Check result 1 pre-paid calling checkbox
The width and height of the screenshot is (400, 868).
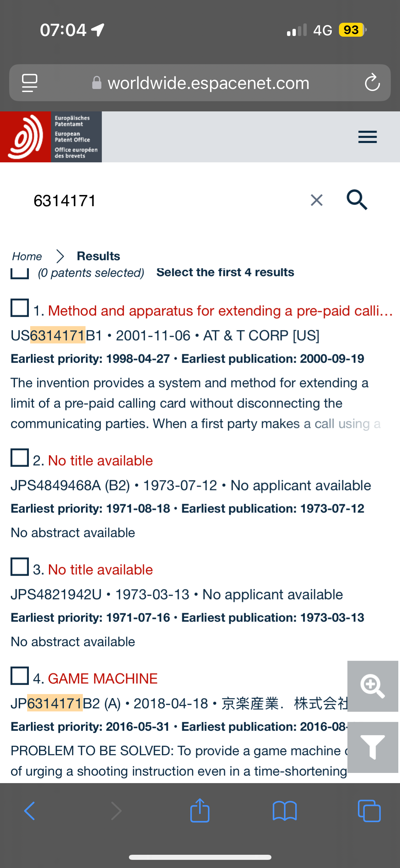tap(20, 308)
